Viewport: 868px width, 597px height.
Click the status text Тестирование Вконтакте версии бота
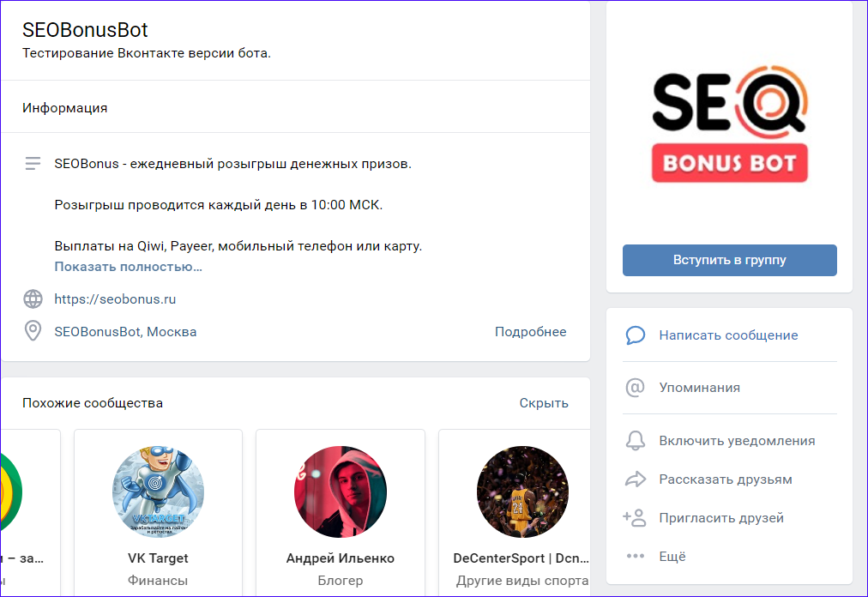pos(147,53)
